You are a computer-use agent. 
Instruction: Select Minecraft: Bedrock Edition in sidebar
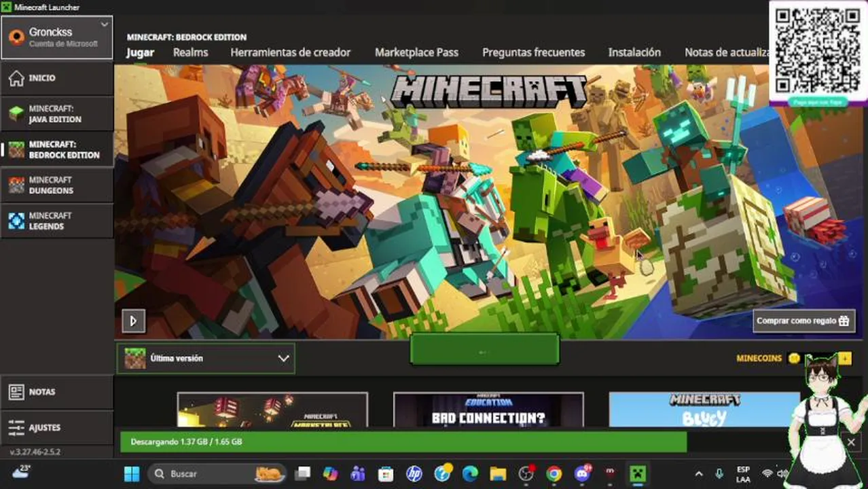coord(57,149)
